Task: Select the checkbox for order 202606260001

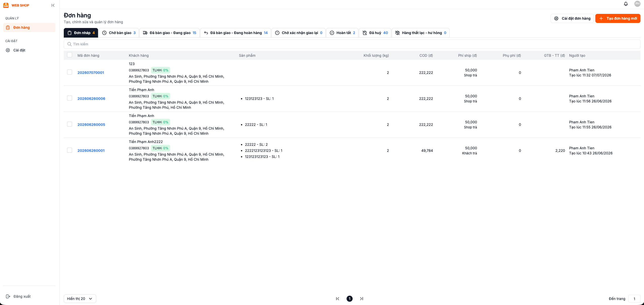Action: [x=70, y=150]
